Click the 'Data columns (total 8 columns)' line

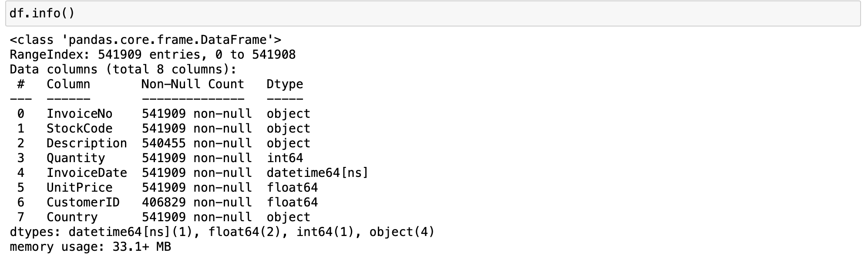coord(123,70)
